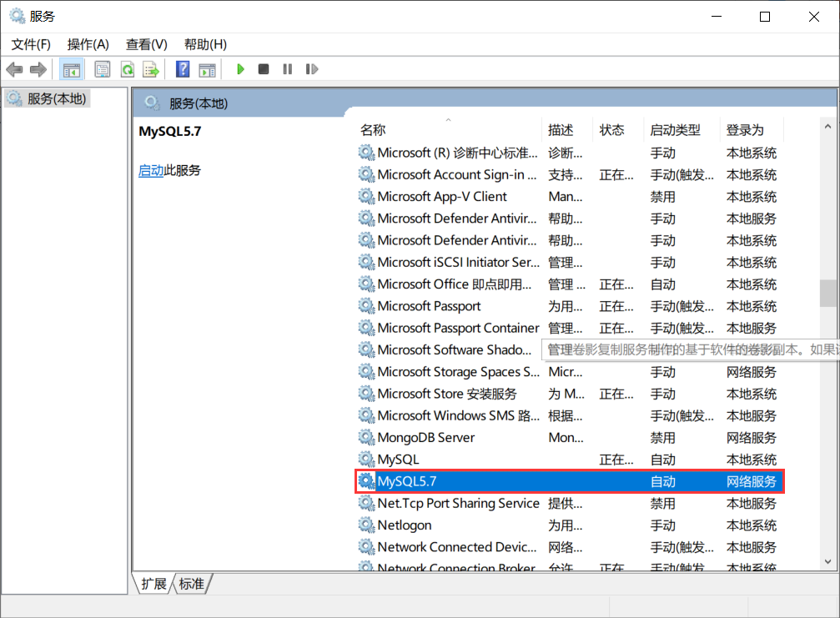Select Microsoft Software Shadow Copy service

(x=449, y=349)
